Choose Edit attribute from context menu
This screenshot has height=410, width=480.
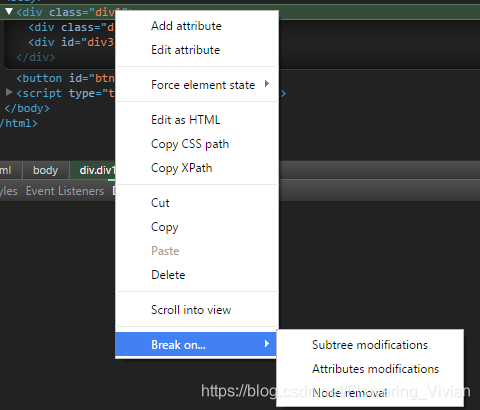point(197,50)
